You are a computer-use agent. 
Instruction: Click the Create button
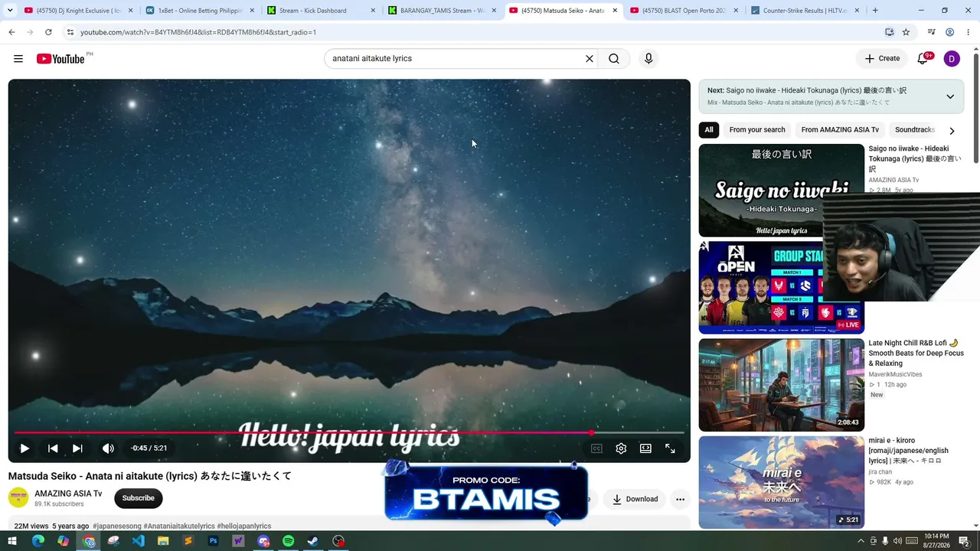point(882,59)
